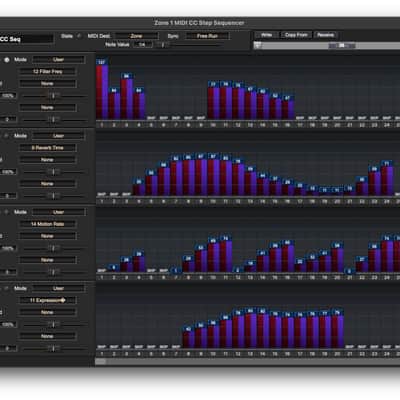Open the Mode User dropdown in Motion Rate lane
The height and width of the screenshot is (400, 400).
59,212
